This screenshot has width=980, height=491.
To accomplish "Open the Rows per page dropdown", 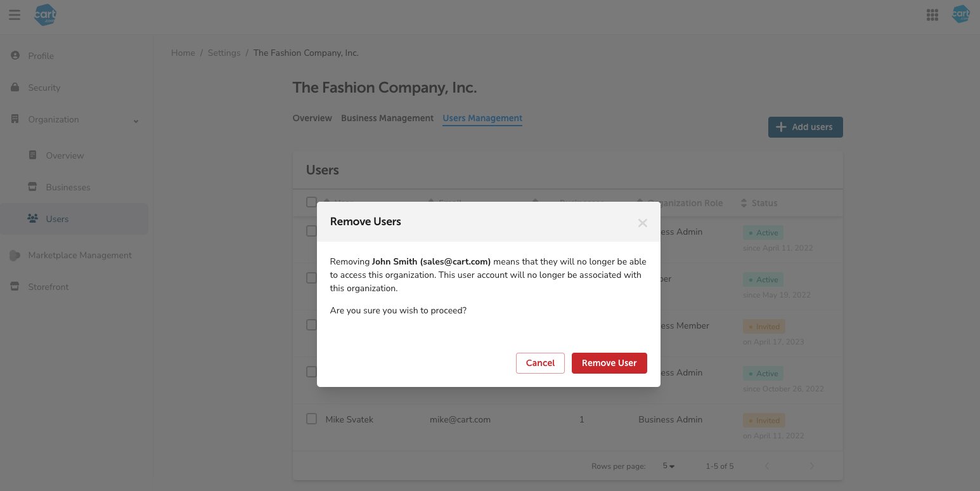I will (669, 466).
